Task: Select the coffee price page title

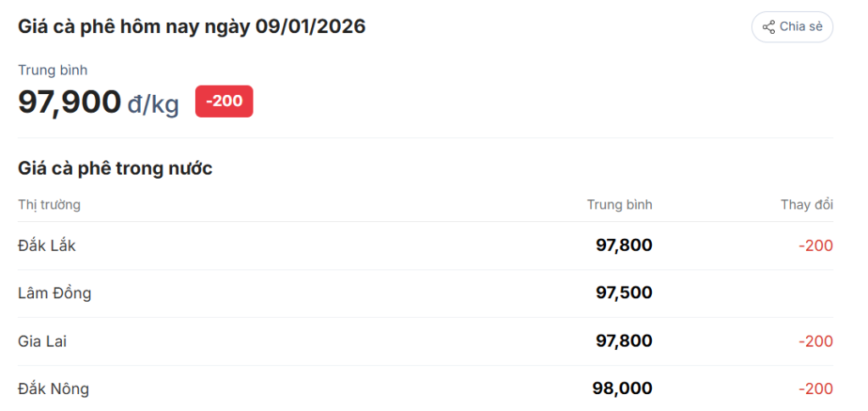Action: 192,26
